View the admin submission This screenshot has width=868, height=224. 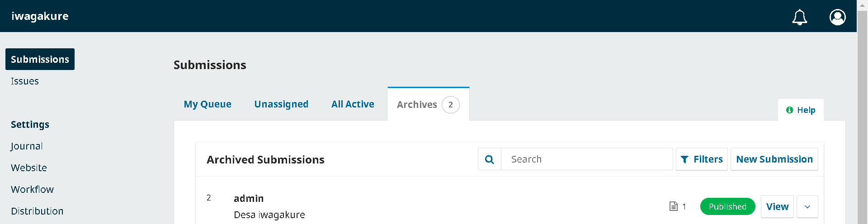(777, 207)
